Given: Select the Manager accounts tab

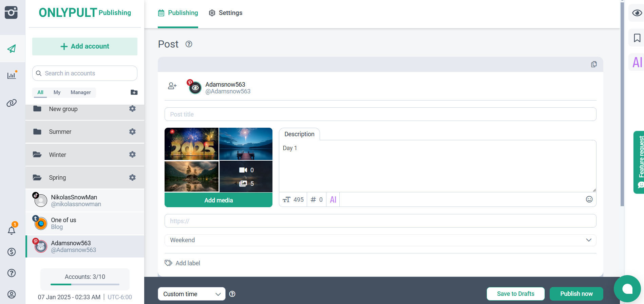Looking at the screenshot, I should (x=80, y=92).
